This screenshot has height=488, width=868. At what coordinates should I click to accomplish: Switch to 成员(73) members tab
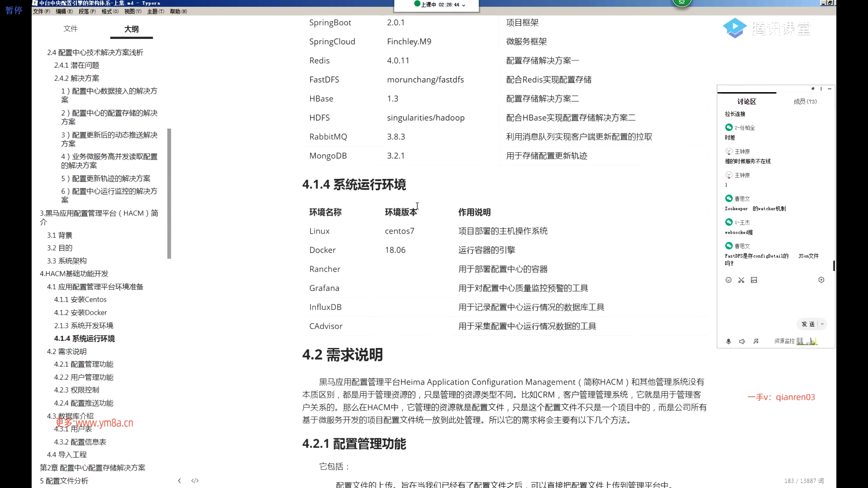click(x=805, y=102)
